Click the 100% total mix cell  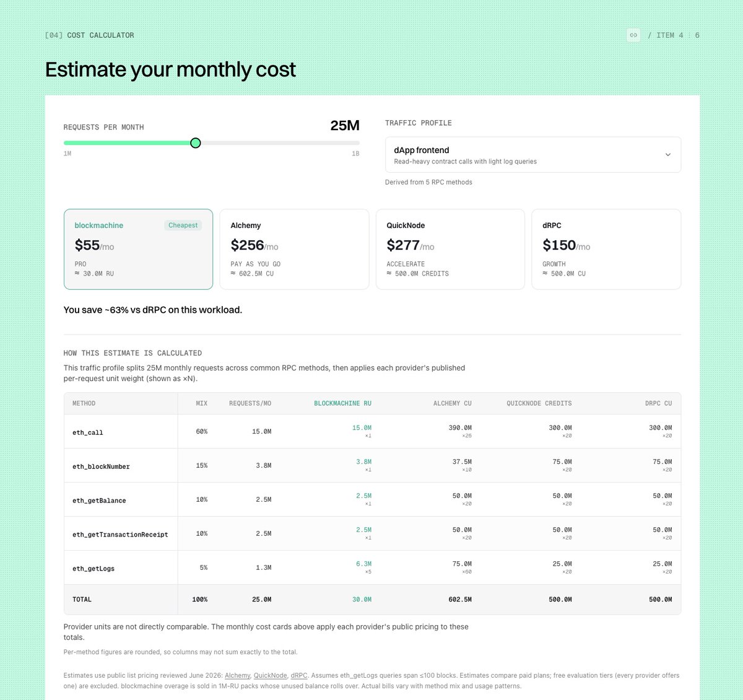pyautogui.click(x=200, y=600)
